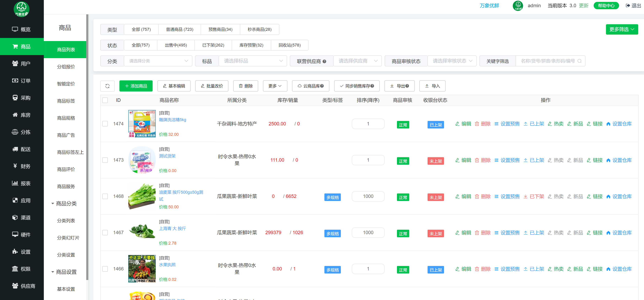Open the 雕牌洗洁精5kg product link
Viewport: 644px width, 300px height.
click(172, 120)
